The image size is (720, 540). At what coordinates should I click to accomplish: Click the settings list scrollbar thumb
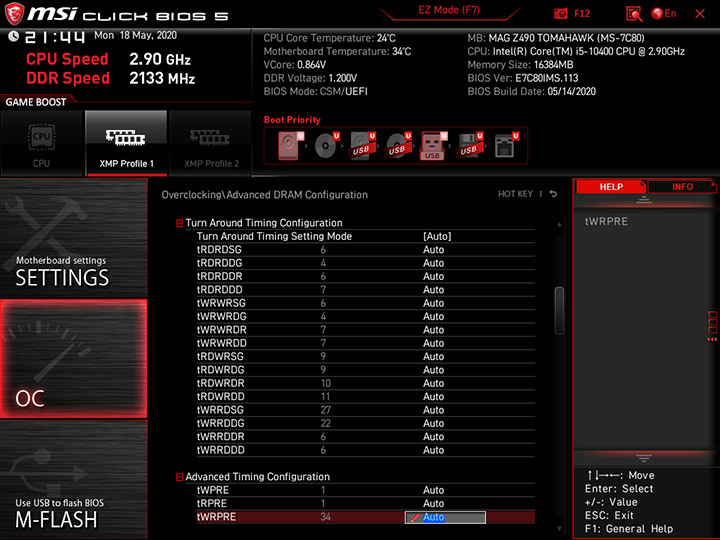coord(559,310)
